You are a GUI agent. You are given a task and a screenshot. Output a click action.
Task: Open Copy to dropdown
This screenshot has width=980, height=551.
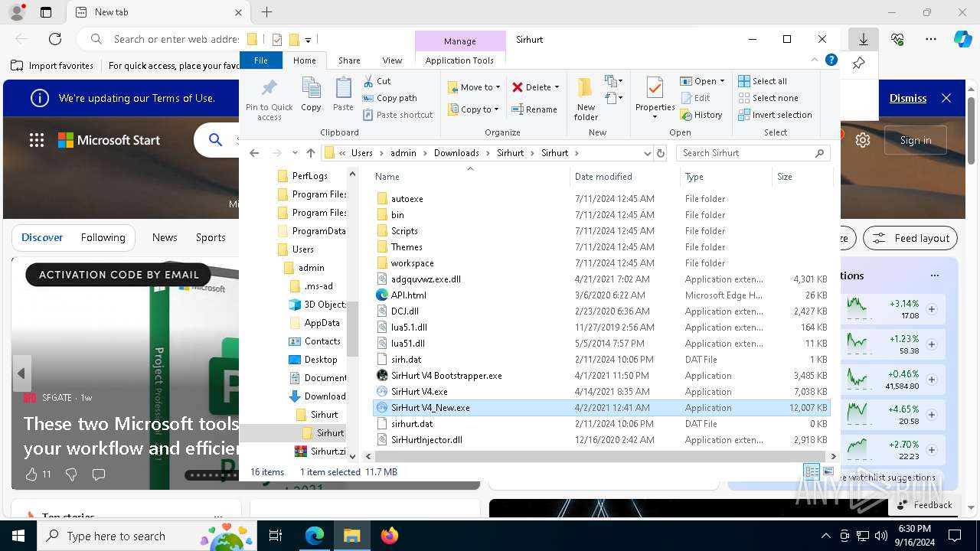[x=474, y=109]
